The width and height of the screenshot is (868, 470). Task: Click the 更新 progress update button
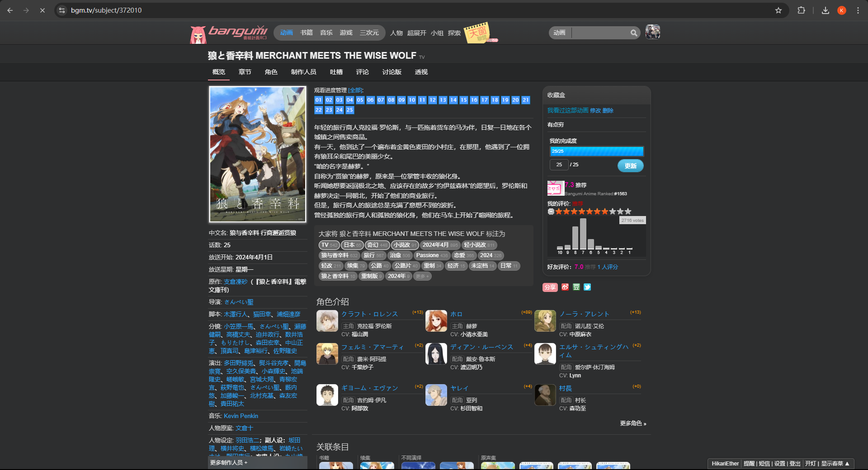(x=631, y=166)
